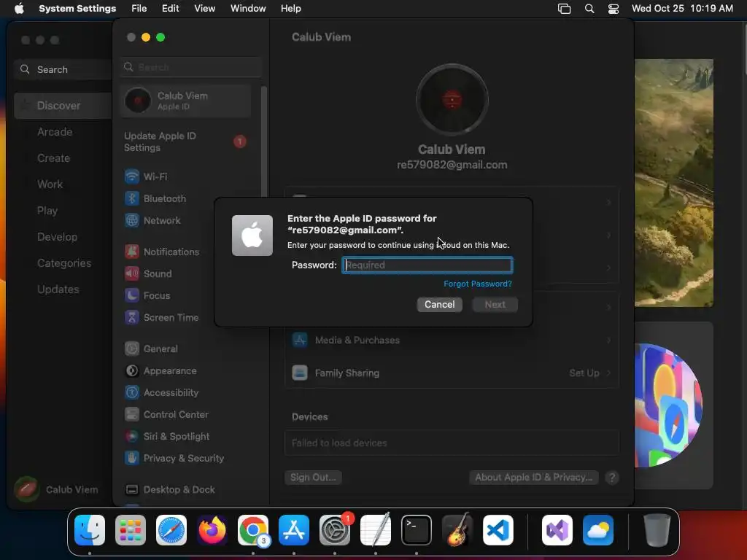
Task: Select the Network globe icon
Action: pos(132,220)
